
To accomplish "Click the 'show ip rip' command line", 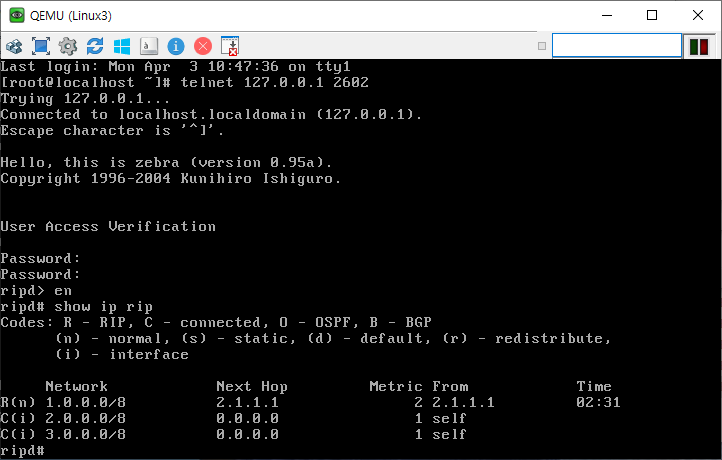I will click(x=76, y=307).
